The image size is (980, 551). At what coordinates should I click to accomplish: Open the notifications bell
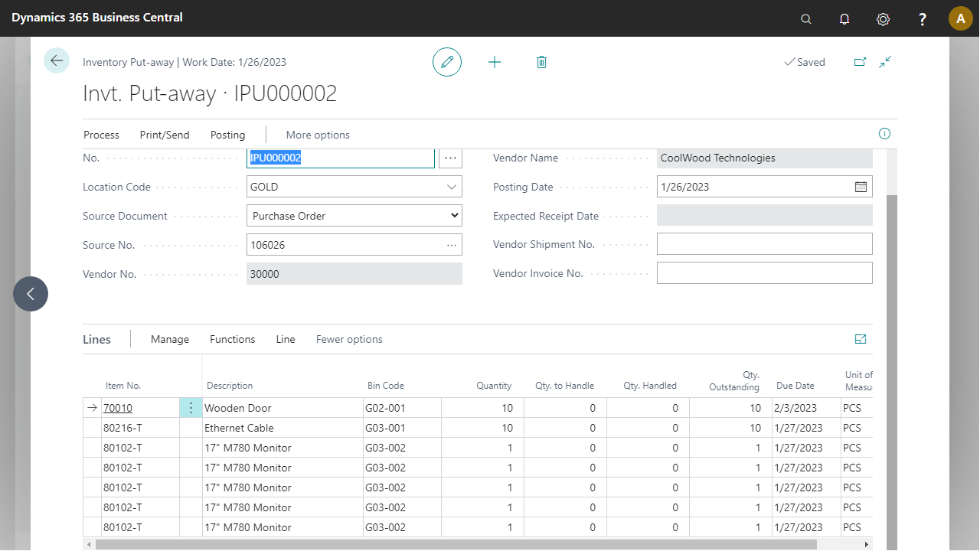[844, 19]
